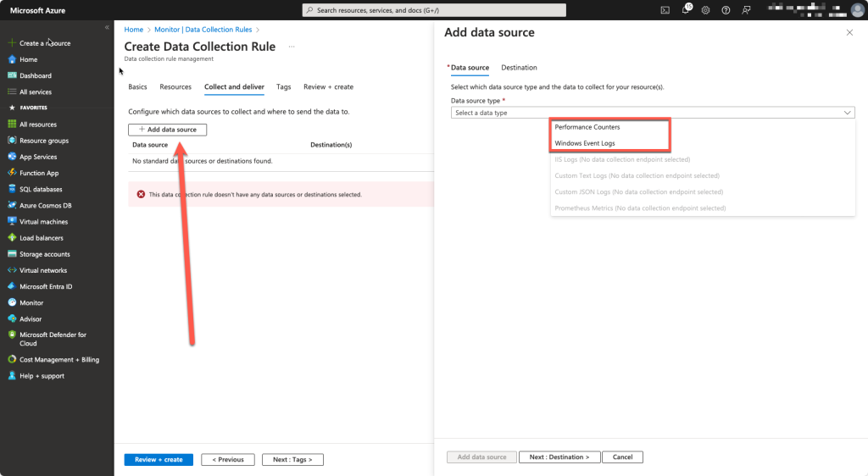Cancel the Add data source panel

(x=622, y=457)
